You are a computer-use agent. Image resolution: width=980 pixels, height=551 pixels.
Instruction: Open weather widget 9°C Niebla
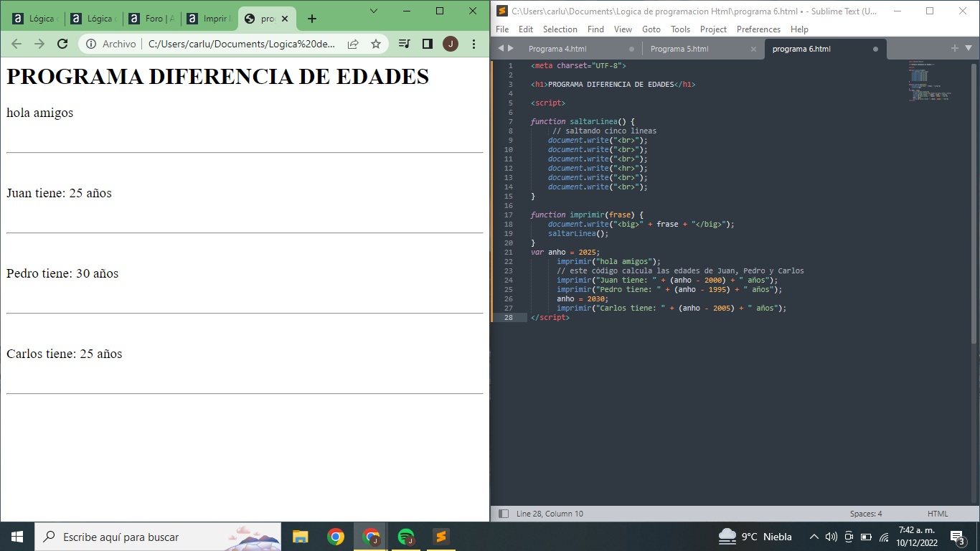point(755,537)
